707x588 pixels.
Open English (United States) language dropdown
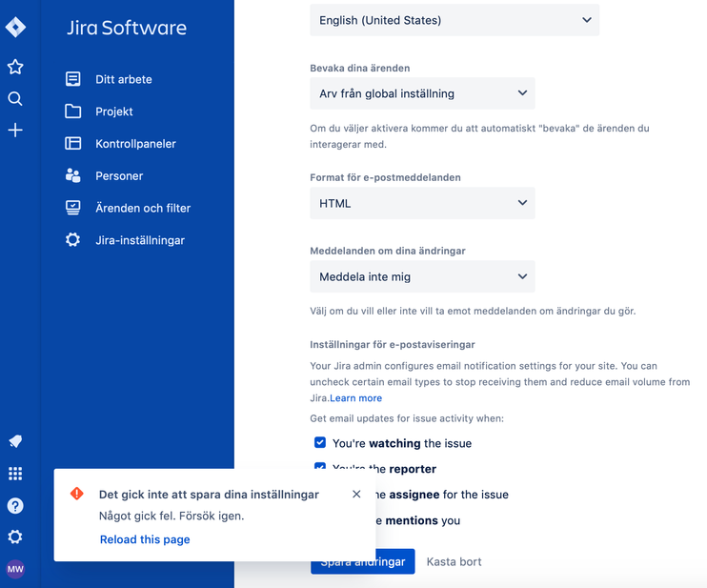[454, 20]
